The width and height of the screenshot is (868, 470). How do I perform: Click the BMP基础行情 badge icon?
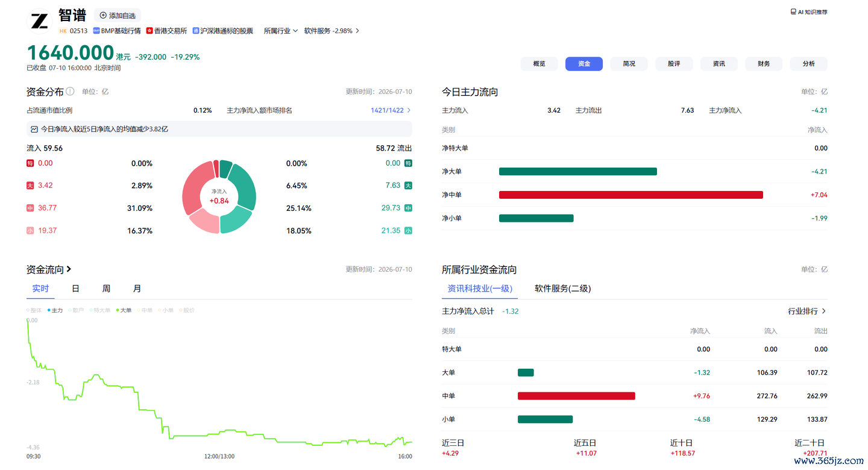(x=96, y=31)
